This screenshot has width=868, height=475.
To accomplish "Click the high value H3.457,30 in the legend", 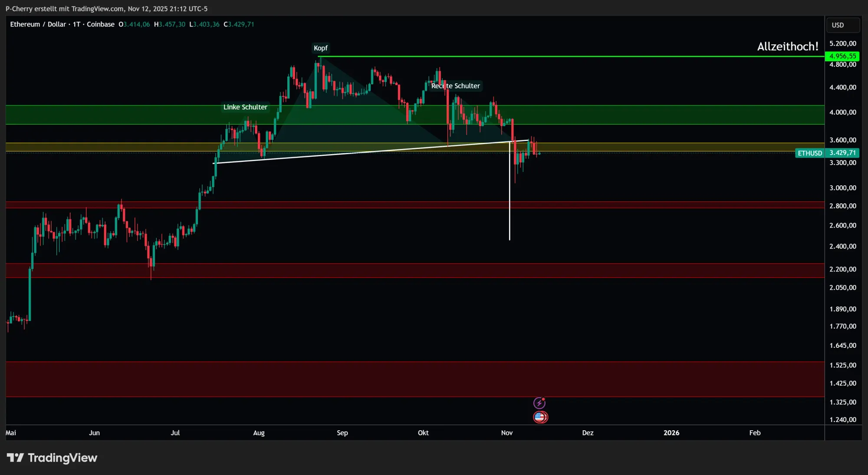I will pyautogui.click(x=170, y=24).
